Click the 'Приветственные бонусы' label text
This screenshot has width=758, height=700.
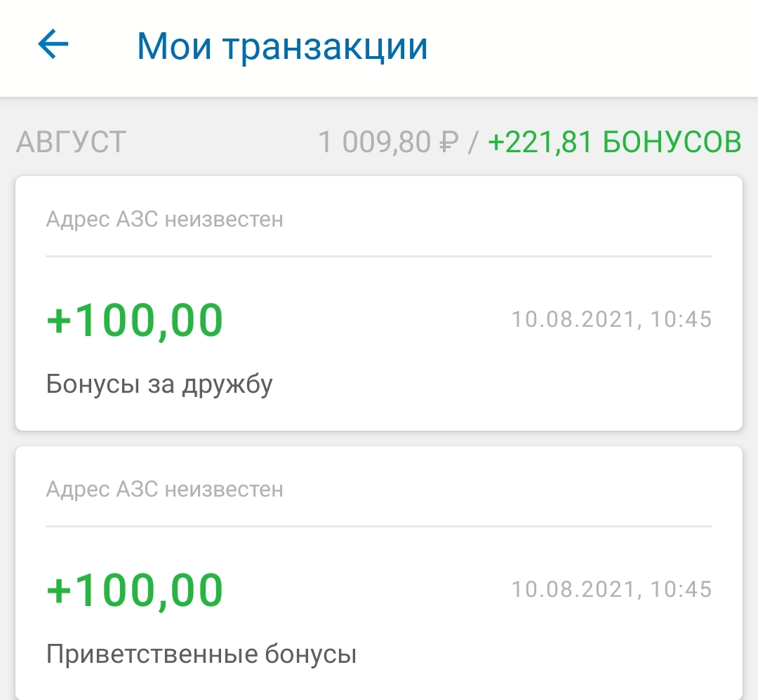(201, 654)
